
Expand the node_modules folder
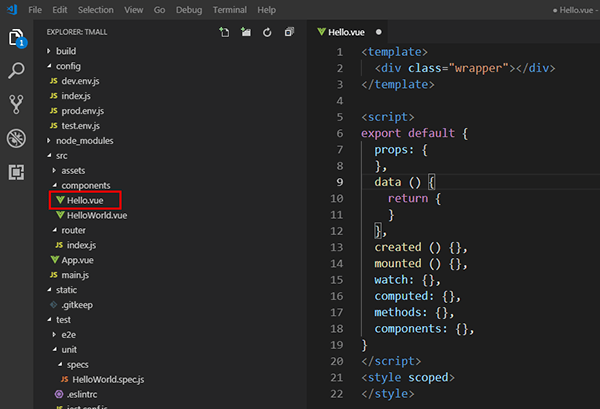coord(84,141)
